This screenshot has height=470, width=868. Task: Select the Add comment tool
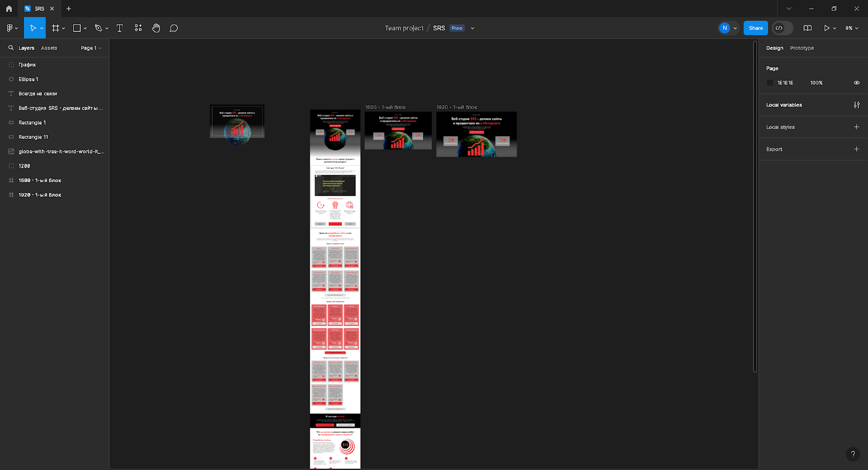[x=174, y=28]
